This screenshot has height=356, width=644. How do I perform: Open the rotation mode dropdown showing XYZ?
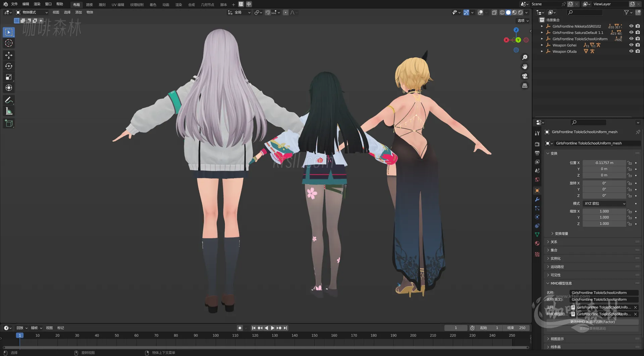[604, 203]
